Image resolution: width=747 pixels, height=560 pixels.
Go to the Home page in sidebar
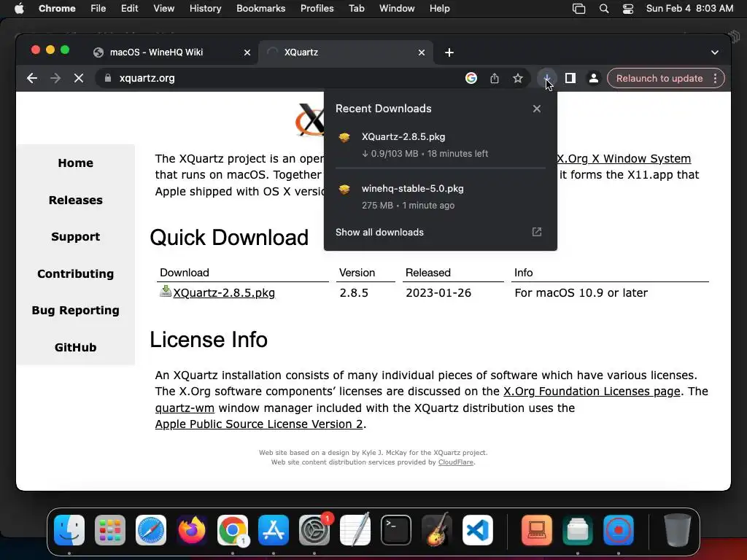[75, 163]
